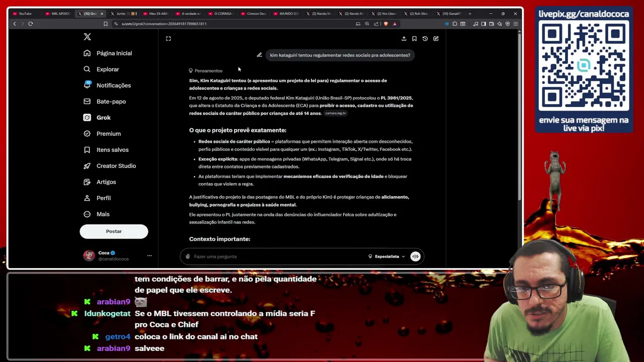644x362 pixels.
Task: Open Coca account profile
Action: 113,256
